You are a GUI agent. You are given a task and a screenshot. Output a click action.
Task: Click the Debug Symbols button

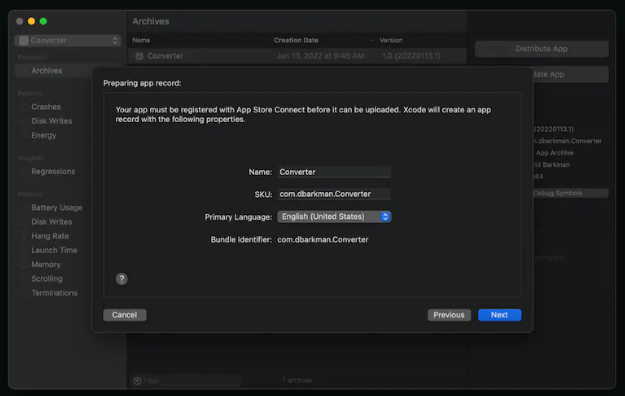click(x=571, y=193)
